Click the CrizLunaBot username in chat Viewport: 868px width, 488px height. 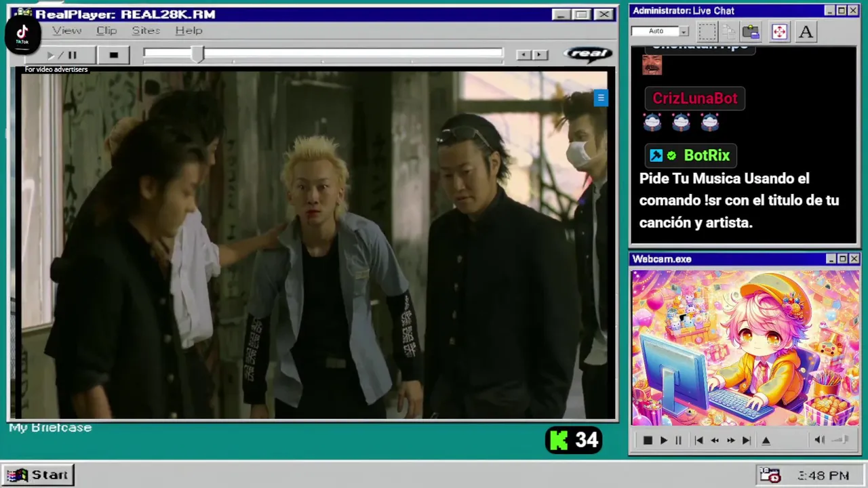pyautogui.click(x=694, y=98)
